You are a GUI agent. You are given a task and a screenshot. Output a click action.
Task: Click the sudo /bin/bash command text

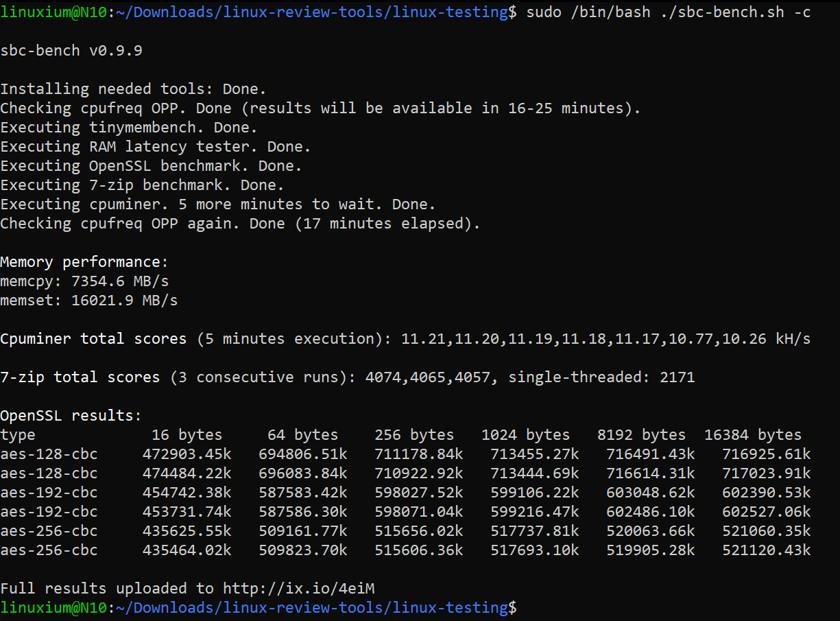(588, 12)
